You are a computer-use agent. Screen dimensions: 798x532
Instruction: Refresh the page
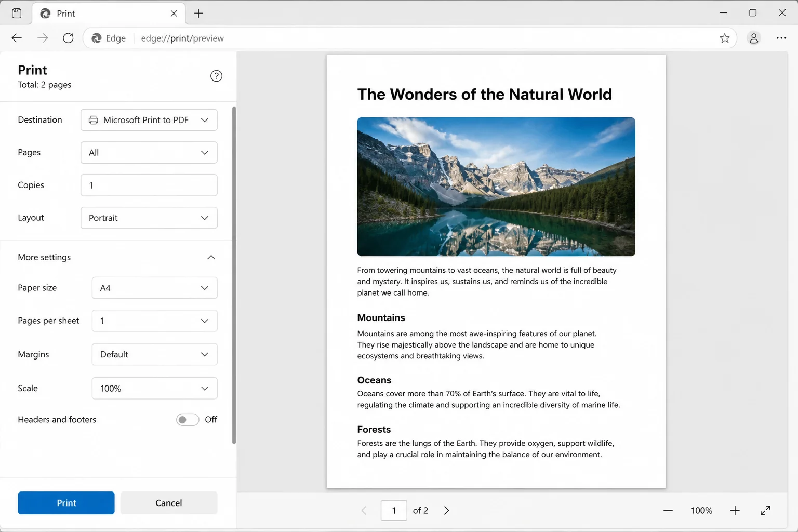pos(68,38)
